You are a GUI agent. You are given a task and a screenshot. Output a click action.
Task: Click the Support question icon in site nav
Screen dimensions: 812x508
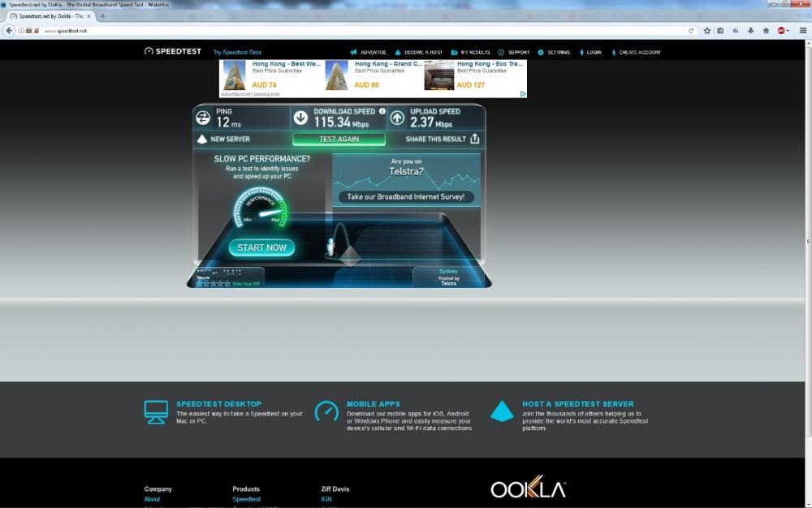click(x=501, y=52)
